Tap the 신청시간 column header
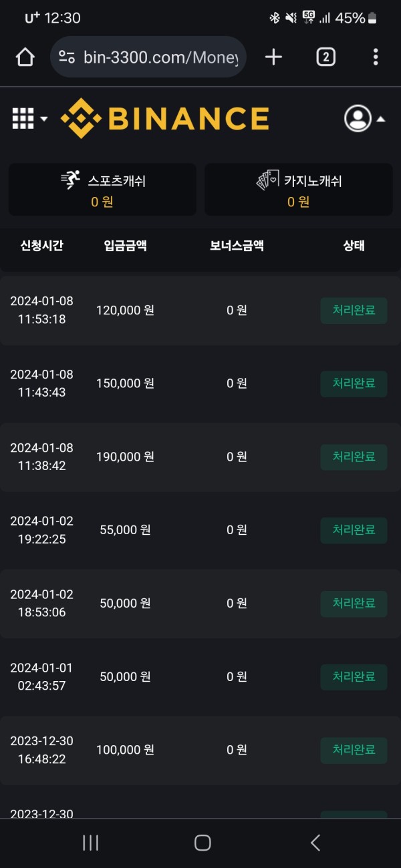 pyautogui.click(x=42, y=246)
